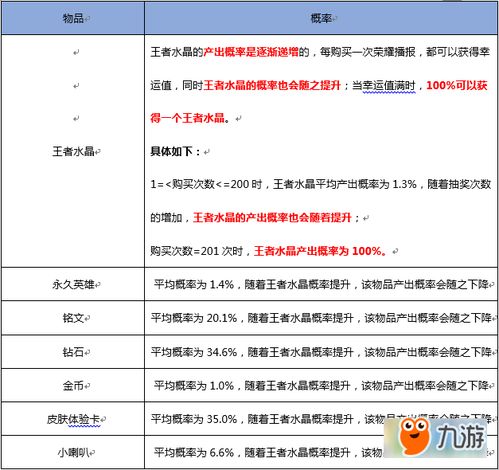Click the line starting 1=<购买次数<=200

point(320,184)
